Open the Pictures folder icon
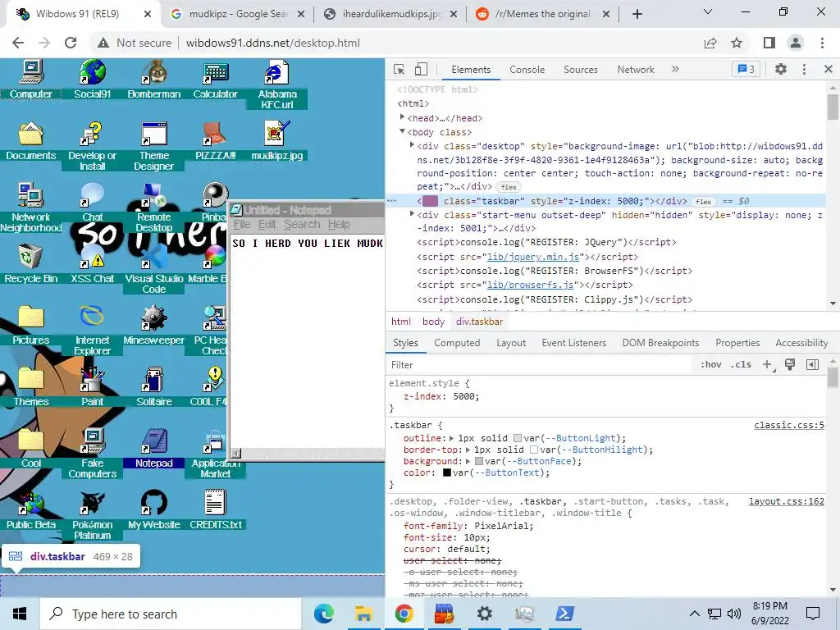 [30, 326]
